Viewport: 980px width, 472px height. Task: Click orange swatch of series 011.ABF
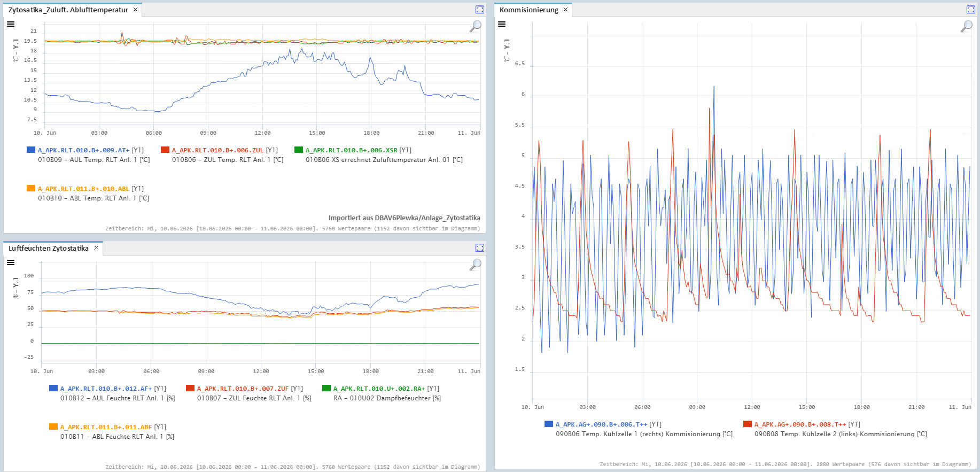tap(53, 427)
